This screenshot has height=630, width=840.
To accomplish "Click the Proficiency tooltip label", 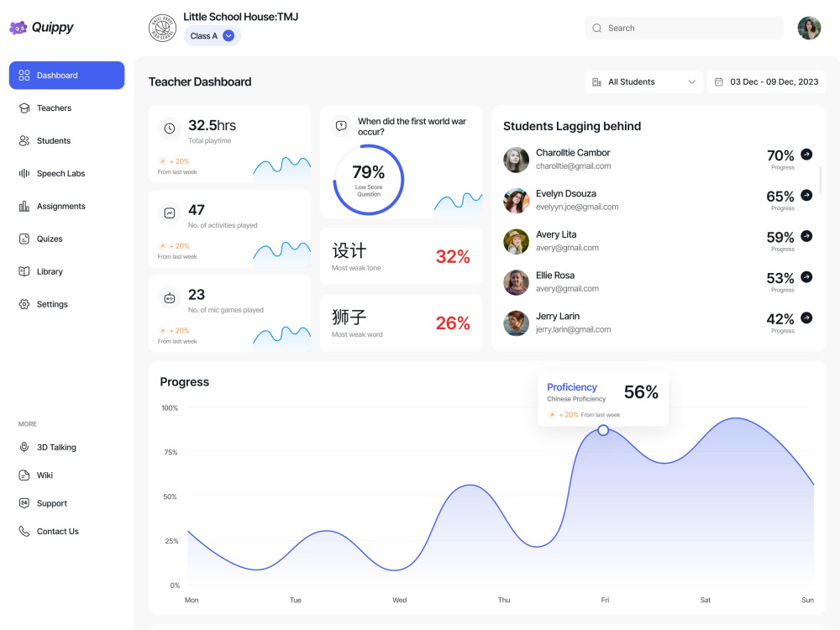I will [571, 387].
